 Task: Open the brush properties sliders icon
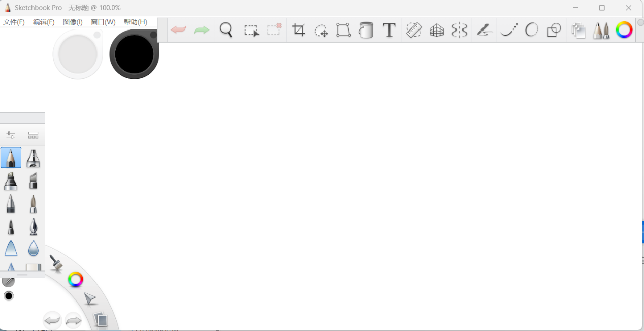pyautogui.click(x=11, y=135)
